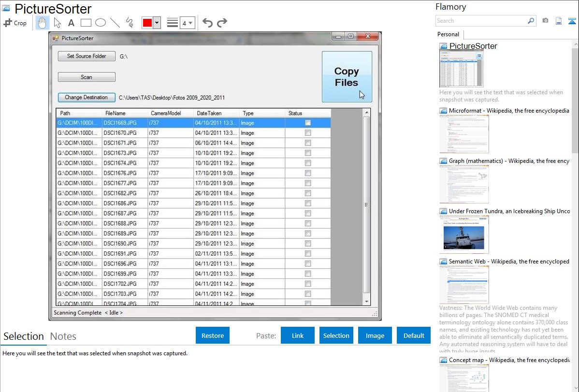Select the ellipse shape tool
The width and height of the screenshot is (579, 392).
(101, 23)
